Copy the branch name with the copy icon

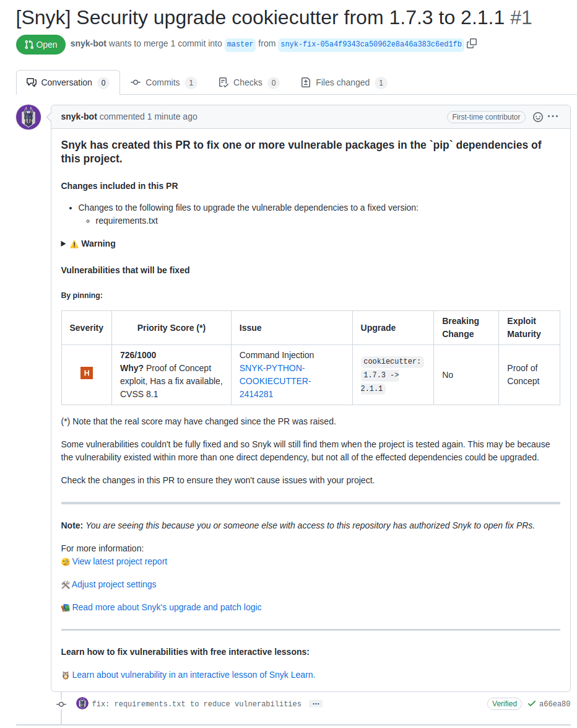coord(472,43)
